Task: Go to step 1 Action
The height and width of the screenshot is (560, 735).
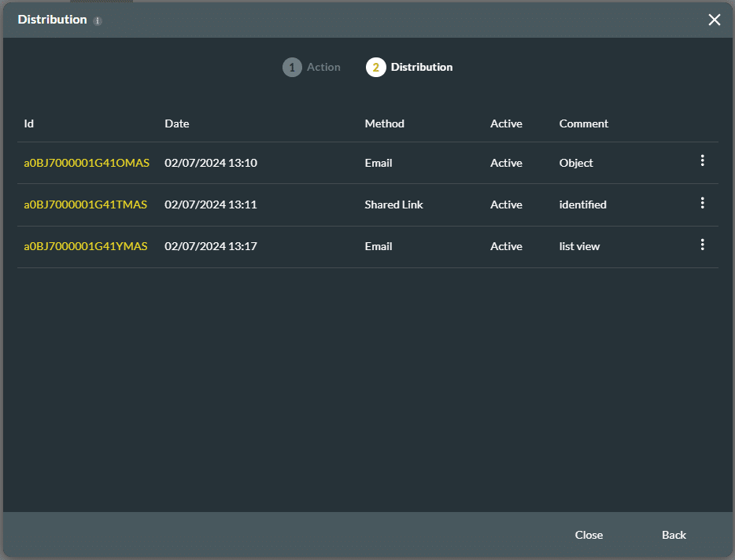Action: coord(312,68)
